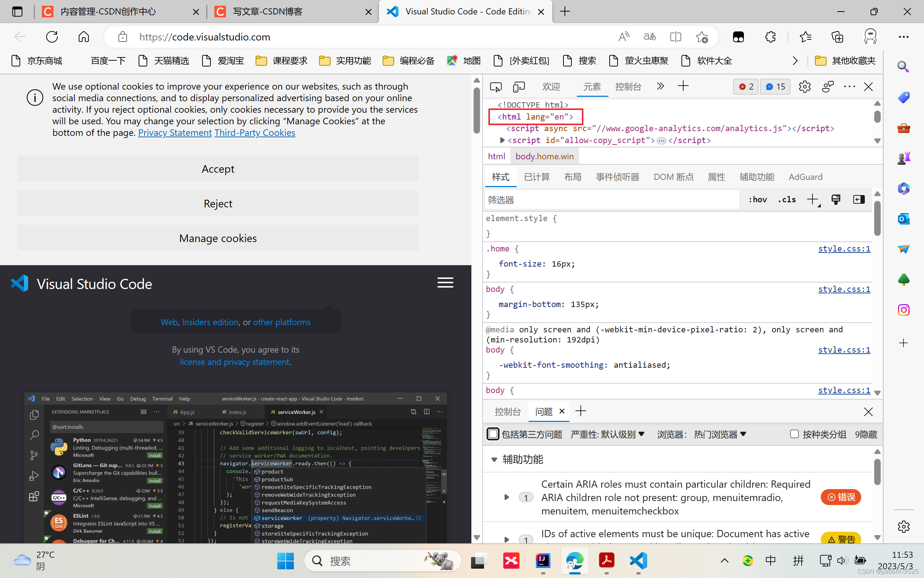This screenshot has height=578, width=924.
Task: Click the inspect element picker icon
Action: 496,87
